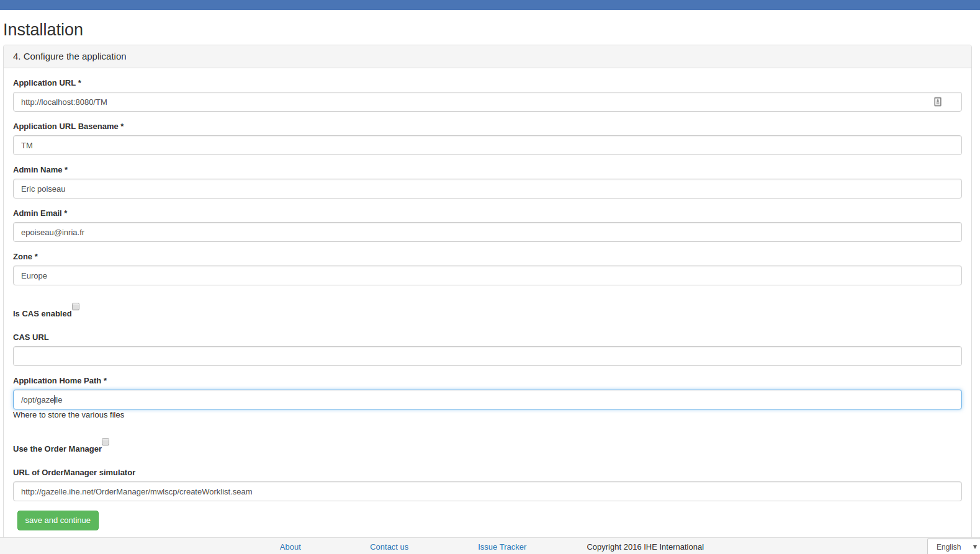The image size is (980, 554).
Task: Focus the Application URL input field
Action: point(472,102)
